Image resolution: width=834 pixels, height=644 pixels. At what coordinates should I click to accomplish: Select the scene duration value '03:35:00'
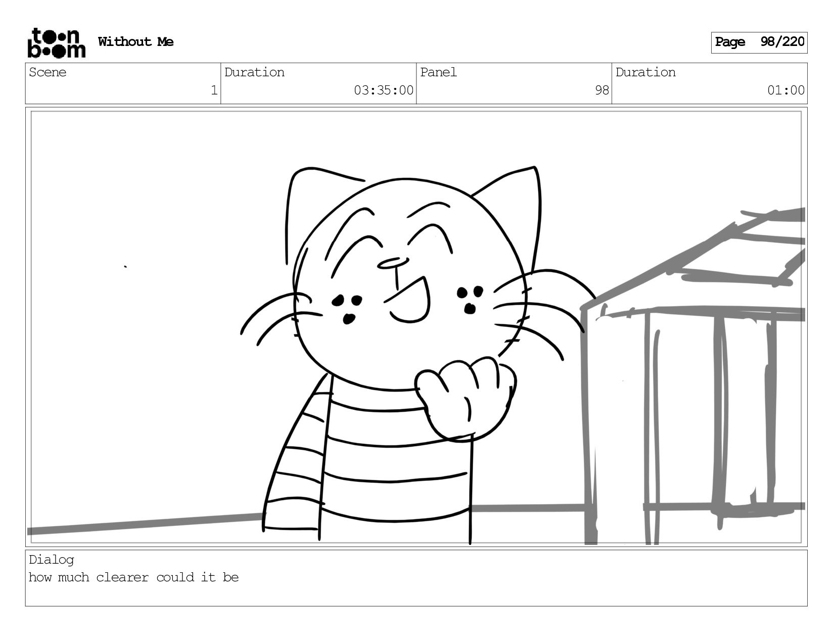click(384, 90)
